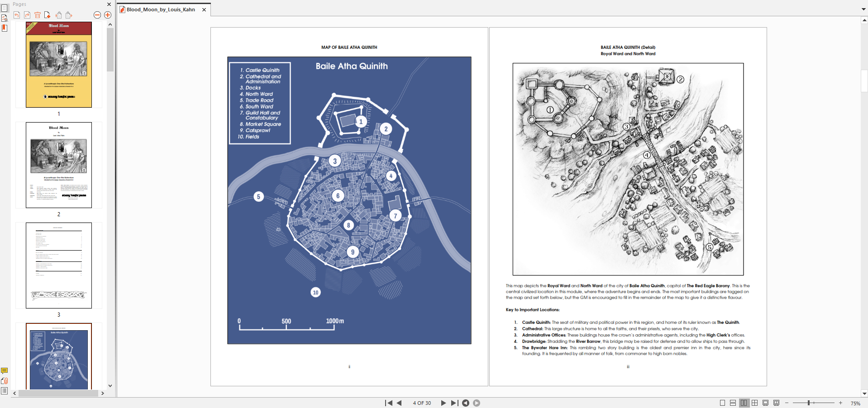Insert a new page from Pages toolbar
The image size is (868, 408).
(48, 15)
